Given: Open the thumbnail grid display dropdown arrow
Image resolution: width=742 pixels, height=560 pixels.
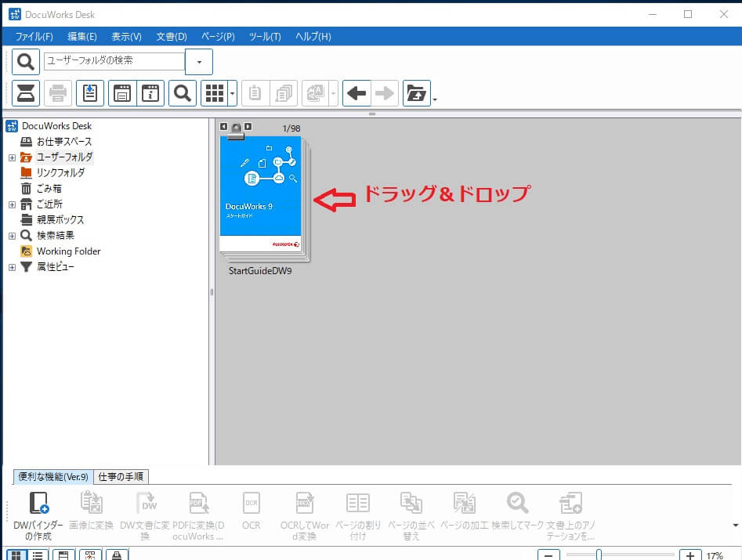Looking at the screenshot, I should point(233,94).
